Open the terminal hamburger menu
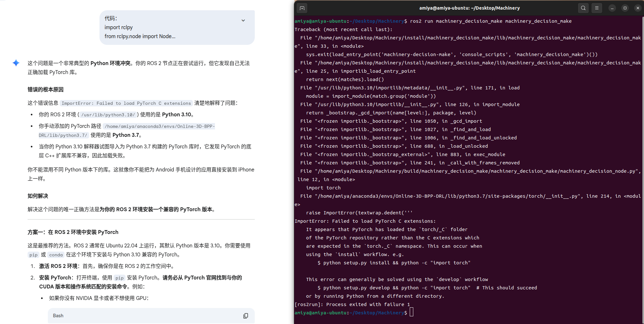Screen dimensions: 644x324 (597, 8)
